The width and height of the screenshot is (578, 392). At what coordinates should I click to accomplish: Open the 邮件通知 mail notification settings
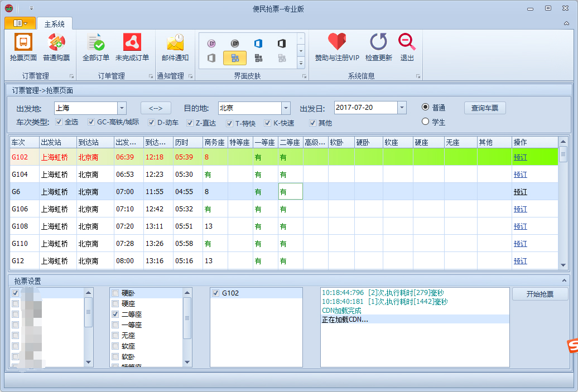175,48
